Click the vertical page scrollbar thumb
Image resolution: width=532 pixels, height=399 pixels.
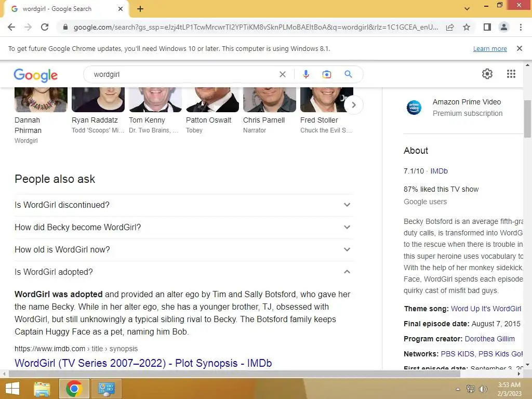coord(527,119)
